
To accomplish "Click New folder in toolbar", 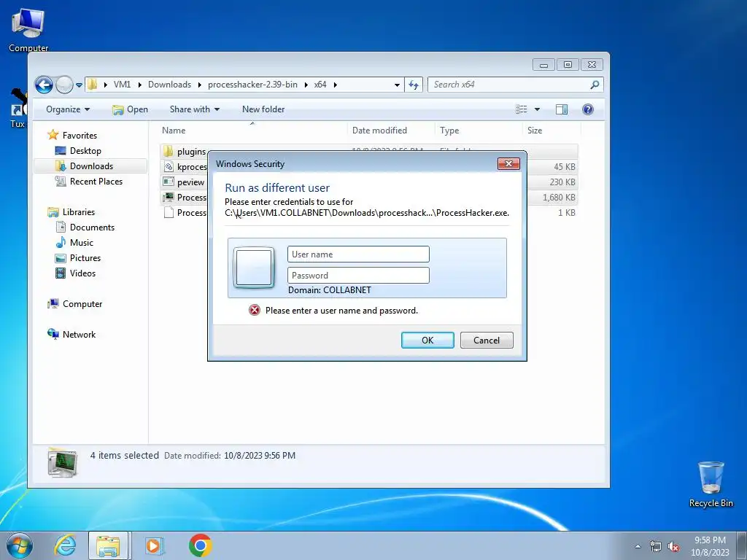I will point(263,109).
